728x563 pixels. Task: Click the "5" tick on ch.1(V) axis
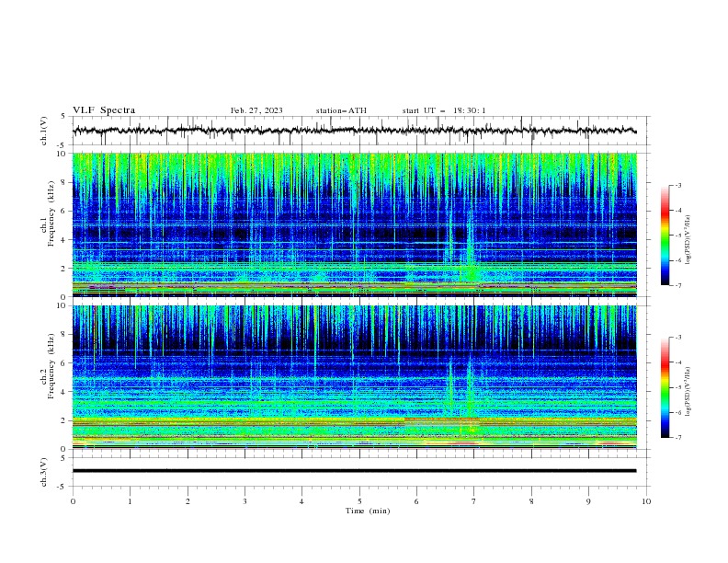point(63,116)
